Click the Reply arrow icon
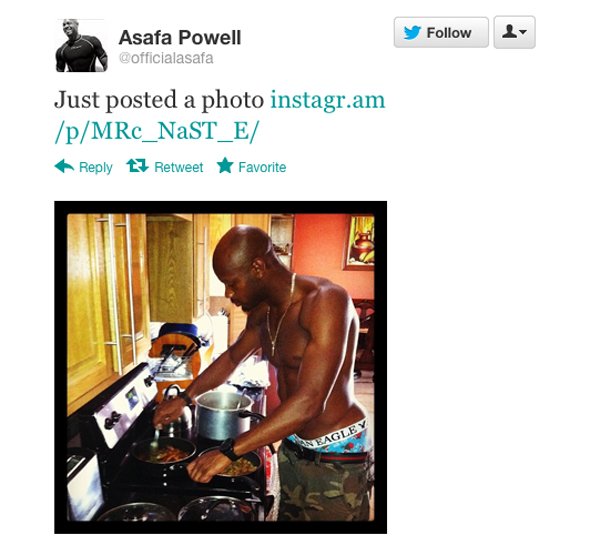 64,166
